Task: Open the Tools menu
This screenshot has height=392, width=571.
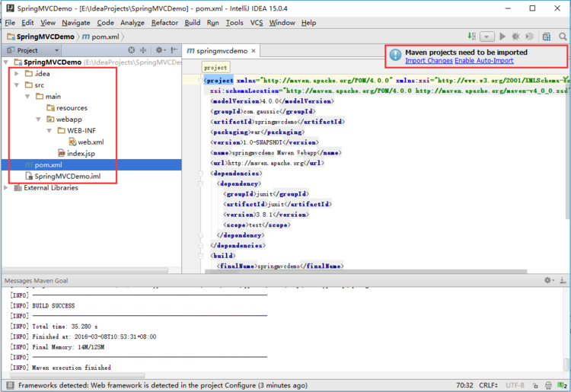Action: (234, 23)
